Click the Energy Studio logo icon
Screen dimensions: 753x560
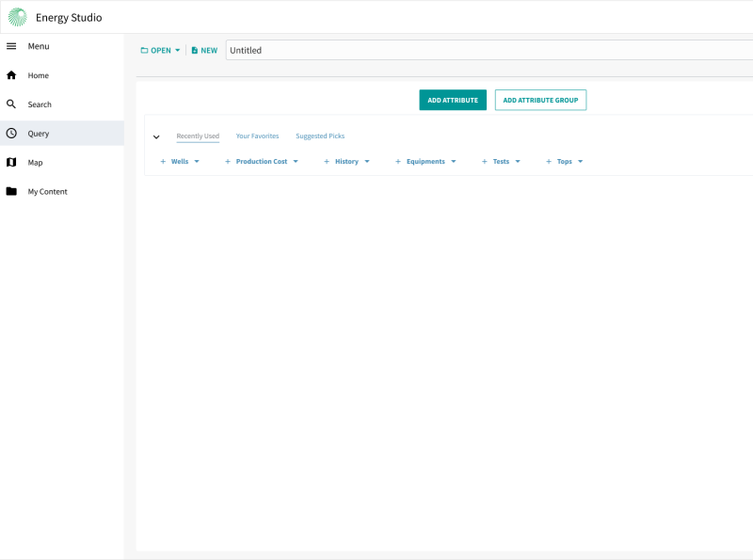(16, 17)
